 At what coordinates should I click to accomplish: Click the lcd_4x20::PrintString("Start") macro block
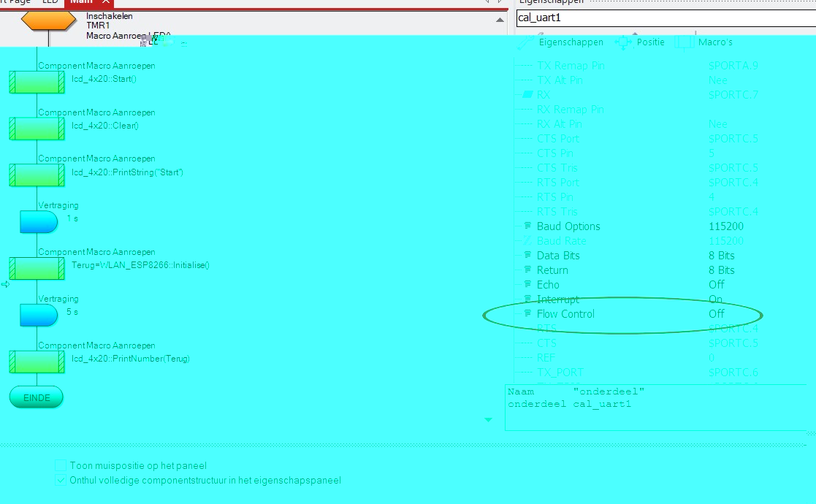37,175
